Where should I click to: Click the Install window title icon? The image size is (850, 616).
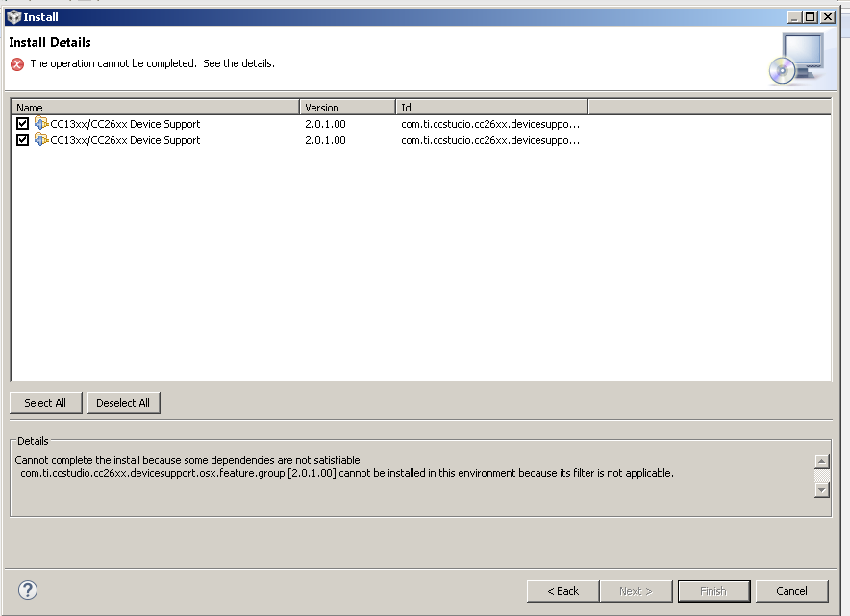point(14,17)
